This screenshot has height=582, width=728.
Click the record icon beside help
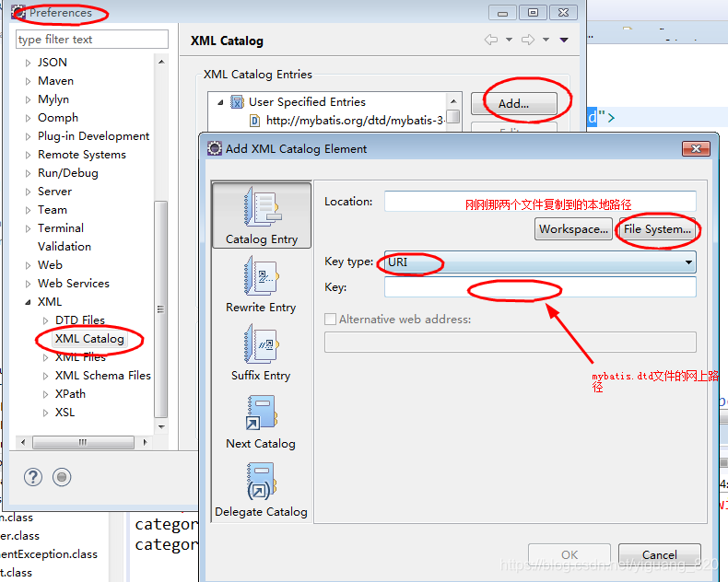coord(62,477)
